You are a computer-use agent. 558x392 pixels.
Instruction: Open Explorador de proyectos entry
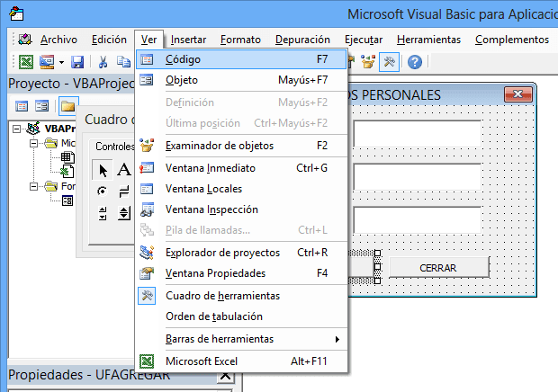(x=241, y=253)
